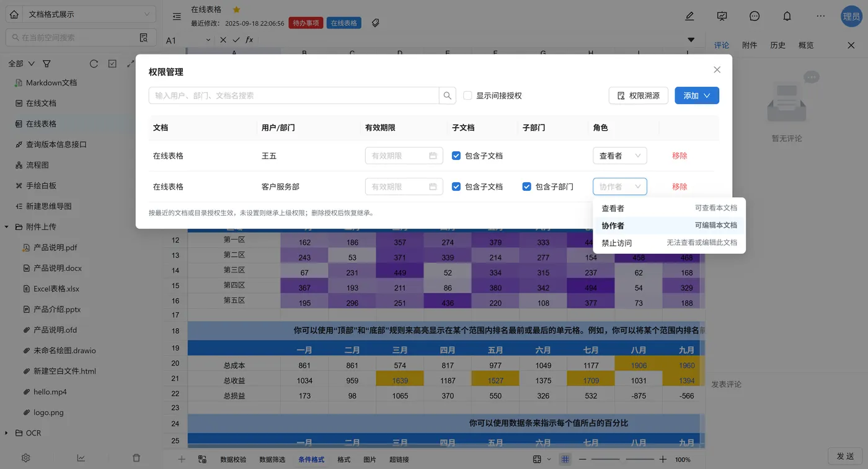
Task: Open the settings gear at sidebar bottom
Action: pos(26,458)
